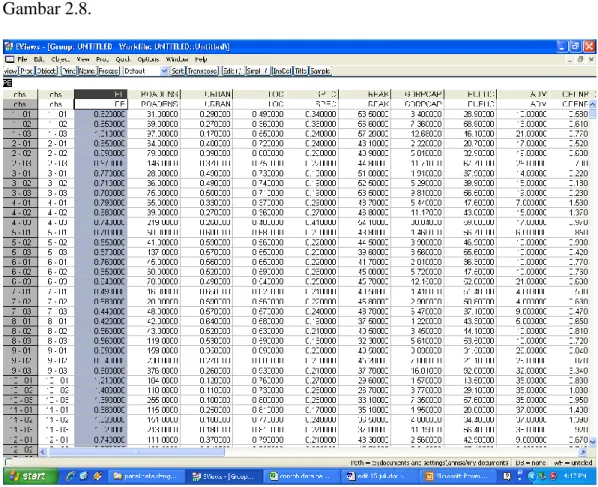Viewport: 598px width, 487px height.
Task: Toggle Edit+/- mode button
Action: (233, 71)
